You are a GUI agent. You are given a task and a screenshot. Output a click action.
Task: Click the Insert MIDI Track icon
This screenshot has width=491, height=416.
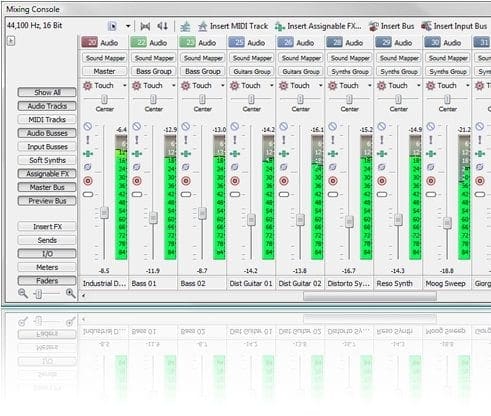(202, 26)
